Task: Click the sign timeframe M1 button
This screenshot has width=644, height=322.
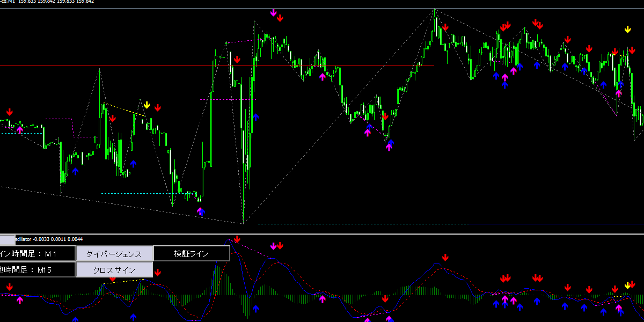Action: tap(36, 253)
